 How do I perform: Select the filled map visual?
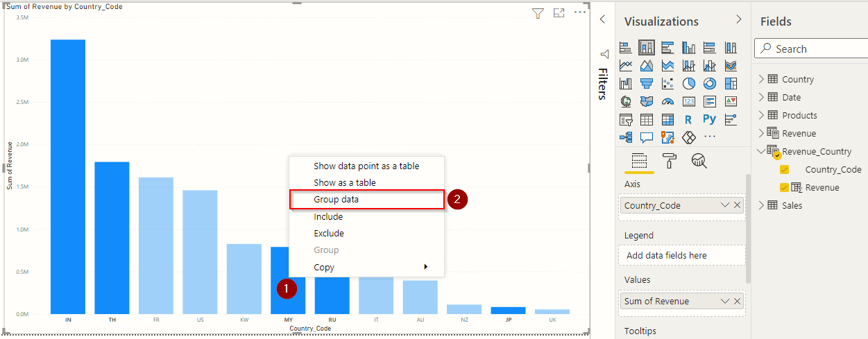(x=647, y=101)
